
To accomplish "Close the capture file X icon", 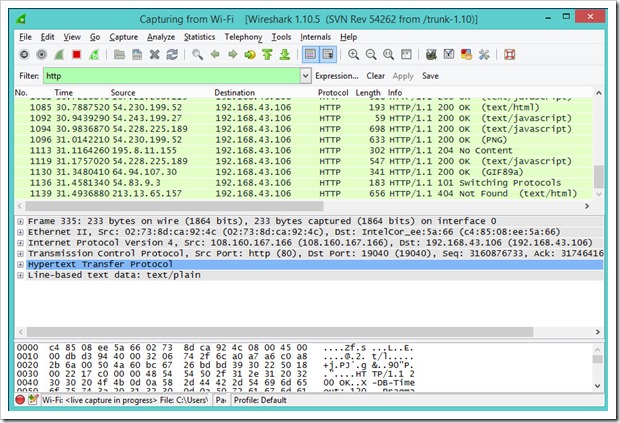I will (155, 55).
